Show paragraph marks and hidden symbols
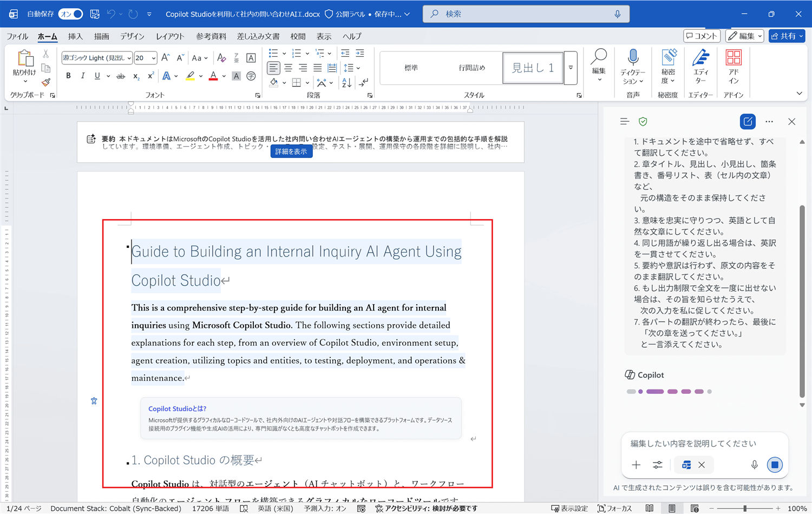Screen dimensions: 812x514 point(363,83)
